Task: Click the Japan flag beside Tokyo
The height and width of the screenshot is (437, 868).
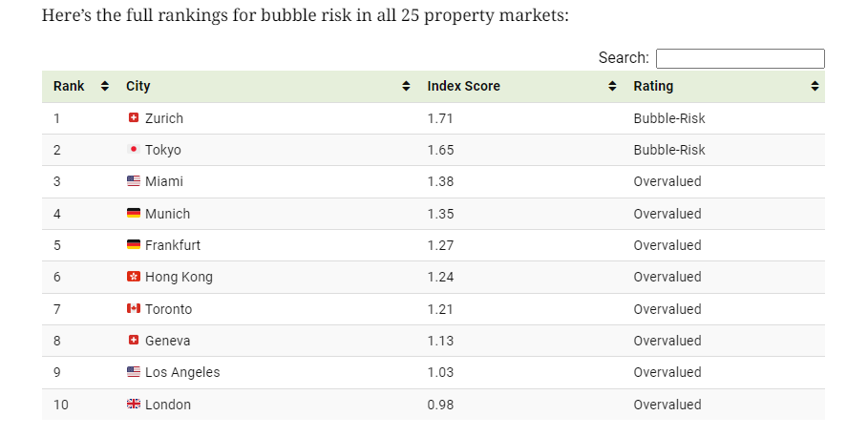Action: (x=134, y=149)
